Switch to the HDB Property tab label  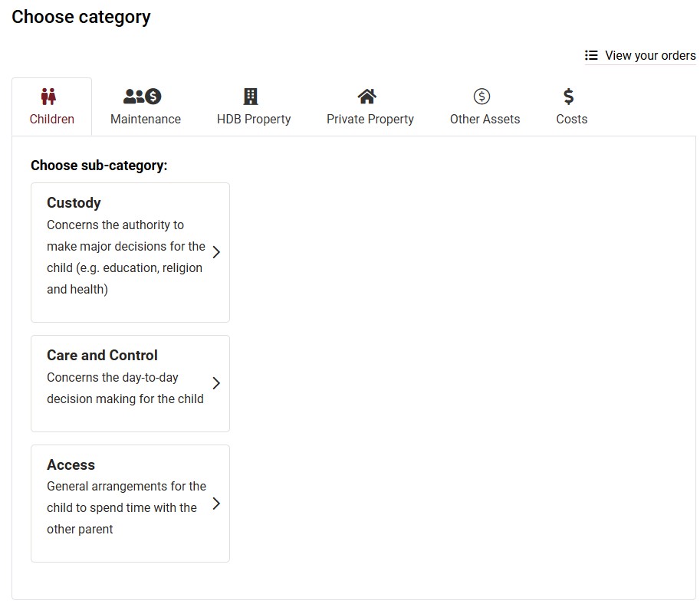click(x=254, y=119)
